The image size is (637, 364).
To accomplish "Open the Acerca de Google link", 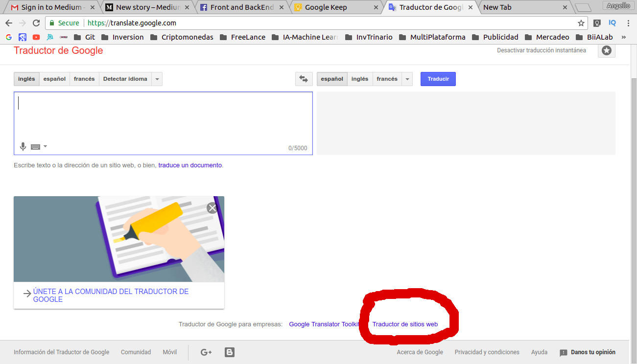I will click(x=420, y=352).
